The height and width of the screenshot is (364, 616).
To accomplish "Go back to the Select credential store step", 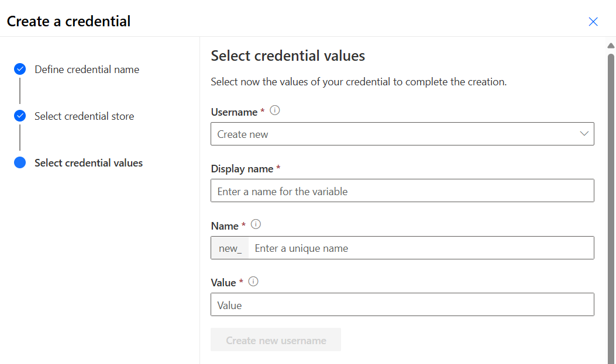I will (x=85, y=116).
